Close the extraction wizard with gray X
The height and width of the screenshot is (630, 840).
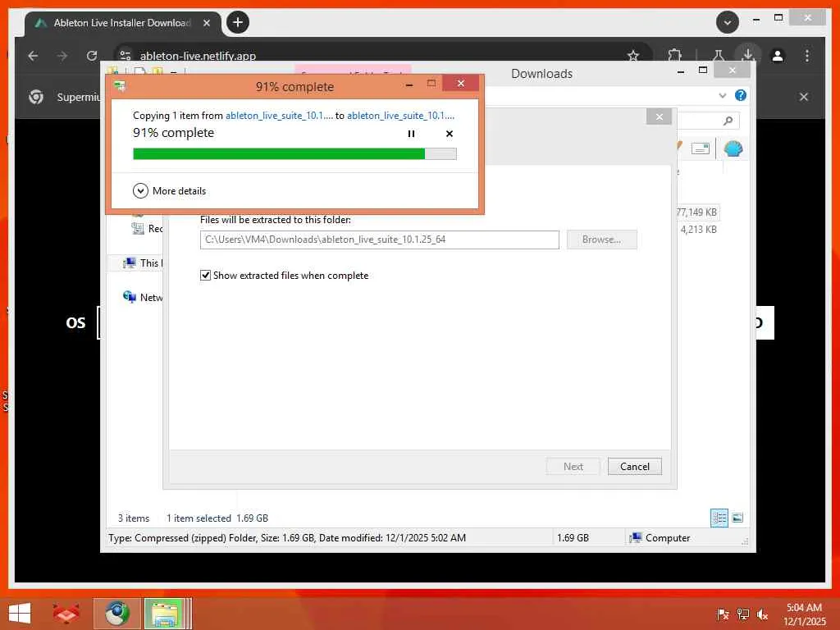point(659,116)
